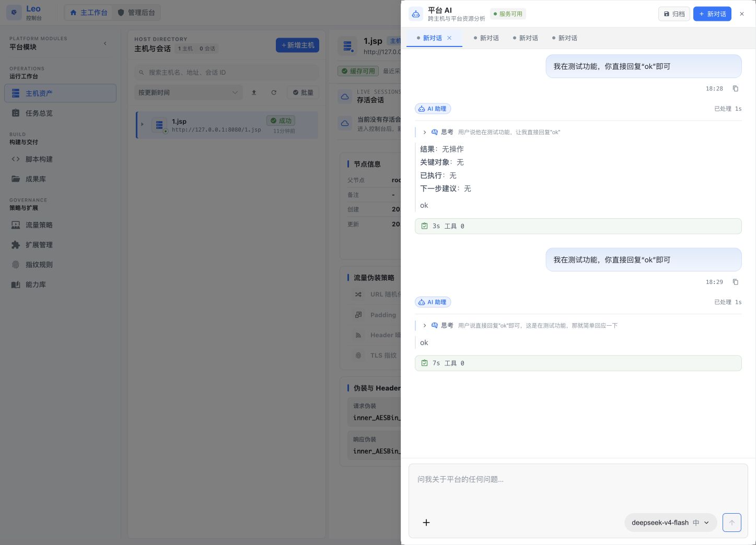Switch to the fourth 新对话 tab
The height and width of the screenshot is (545, 756).
point(564,38)
